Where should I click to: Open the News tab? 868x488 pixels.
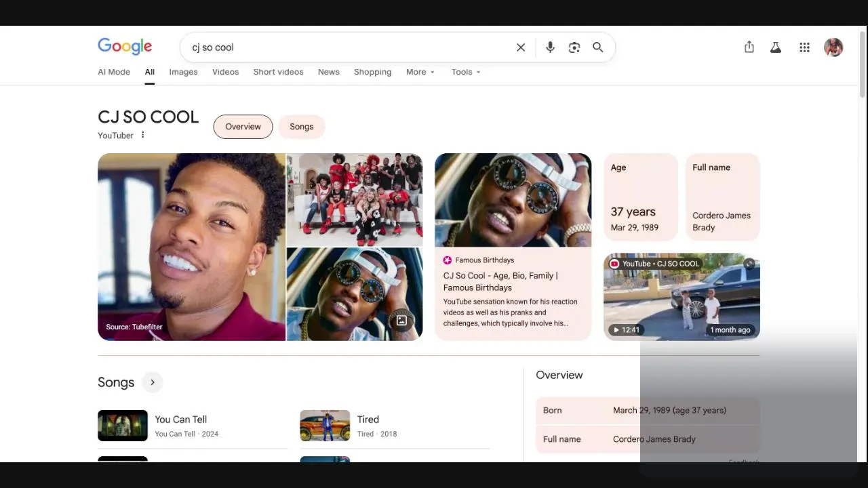pos(328,72)
